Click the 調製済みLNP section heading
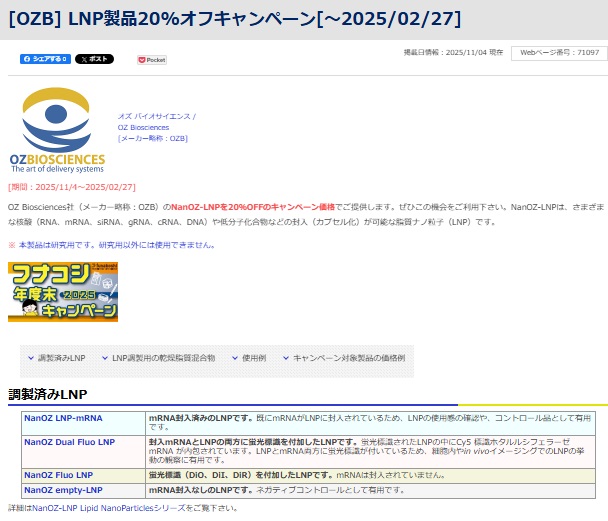The width and height of the screenshot is (608, 521). point(48,394)
